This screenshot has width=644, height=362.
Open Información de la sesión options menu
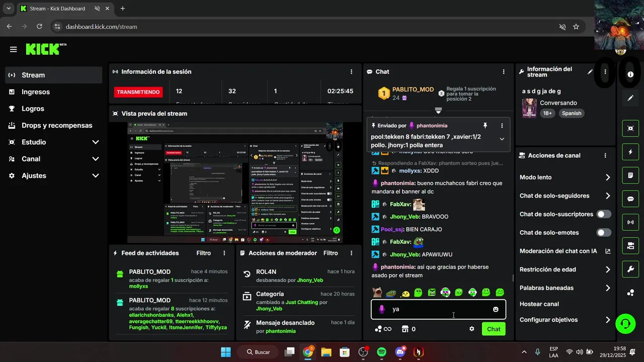pos(351,72)
